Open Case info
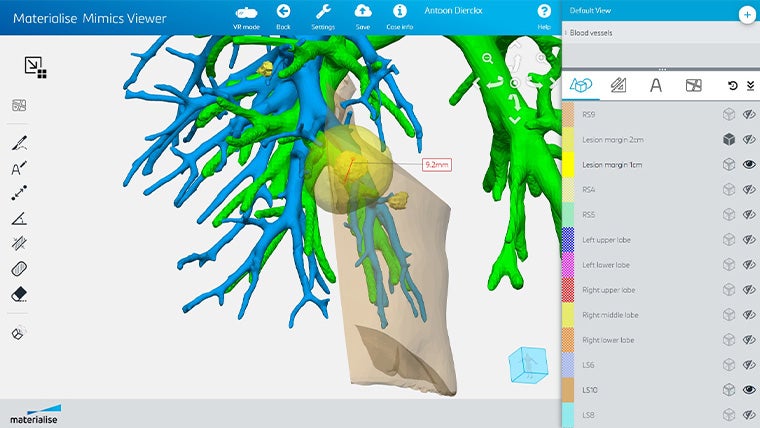760x428 pixels. (x=399, y=16)
